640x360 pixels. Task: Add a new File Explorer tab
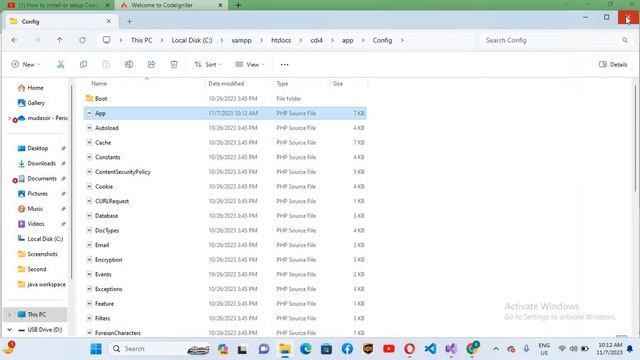coord(129,21)
